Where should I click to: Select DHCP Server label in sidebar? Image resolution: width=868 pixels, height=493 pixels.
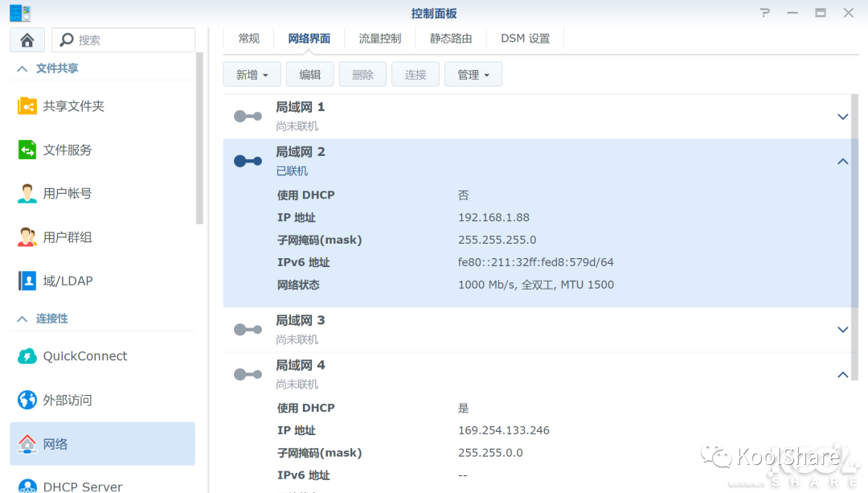[83, 487]
